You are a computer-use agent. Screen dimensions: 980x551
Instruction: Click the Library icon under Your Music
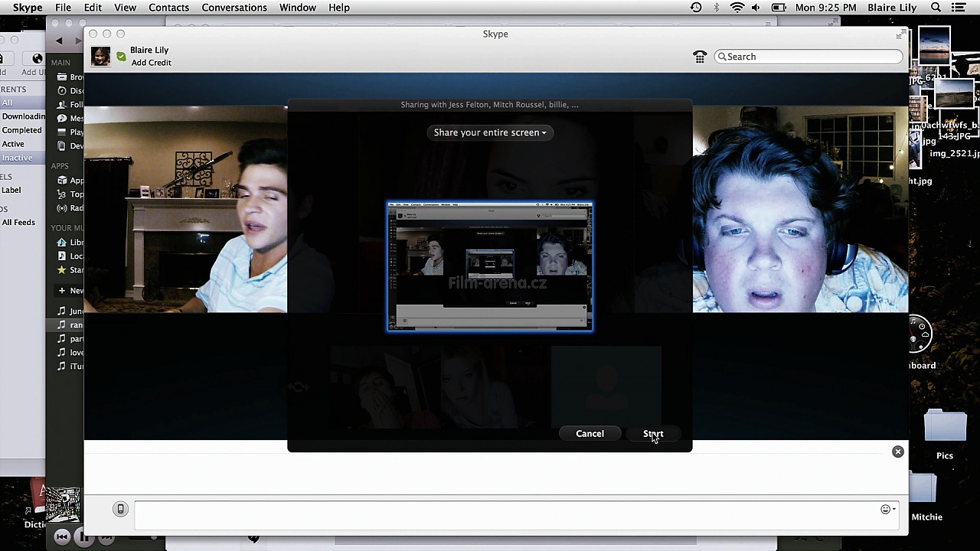point(63,242)
